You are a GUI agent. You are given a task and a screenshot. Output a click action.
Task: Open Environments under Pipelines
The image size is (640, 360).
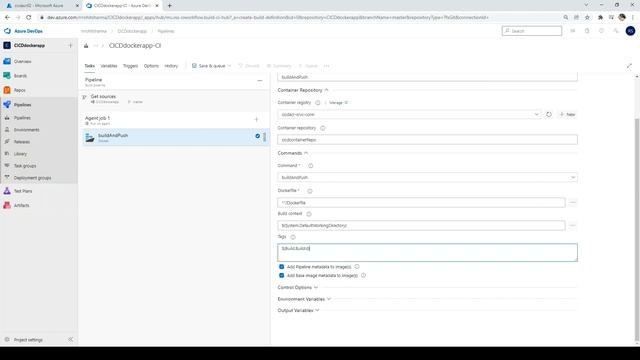pyautogui.click(x=27, y=130)
